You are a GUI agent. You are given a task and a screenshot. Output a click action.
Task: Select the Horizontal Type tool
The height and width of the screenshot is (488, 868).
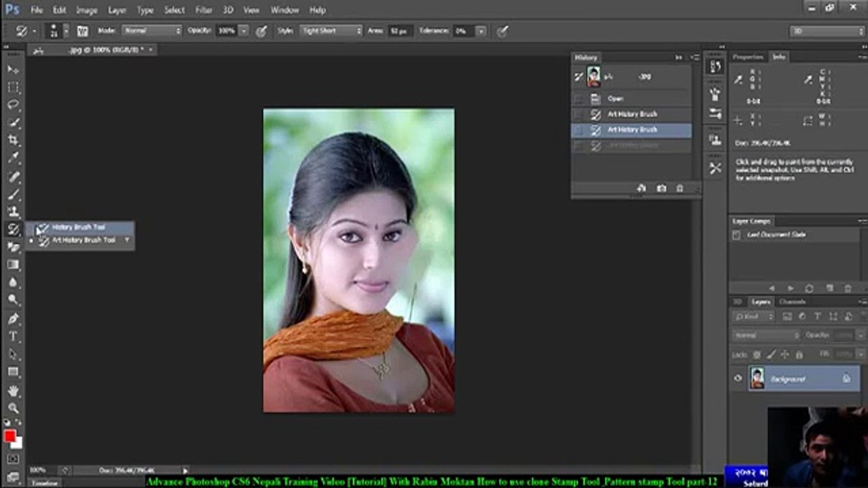click(x=13, y=336)
